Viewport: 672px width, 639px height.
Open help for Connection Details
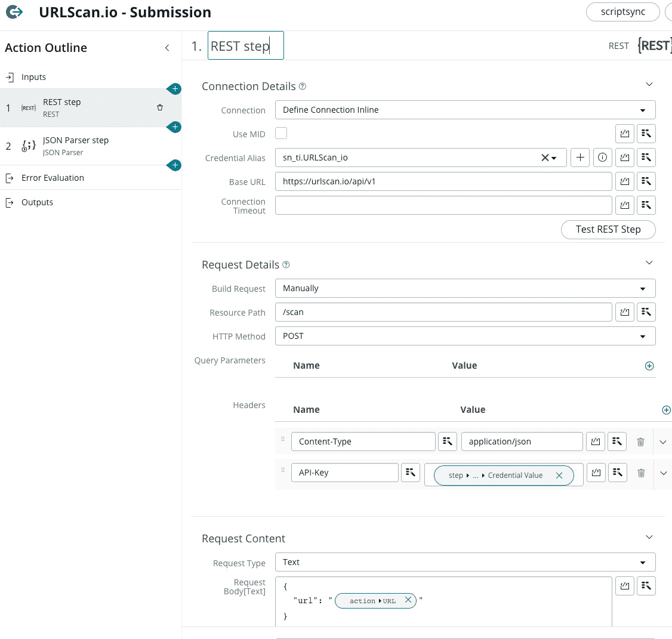coord(303,86)
